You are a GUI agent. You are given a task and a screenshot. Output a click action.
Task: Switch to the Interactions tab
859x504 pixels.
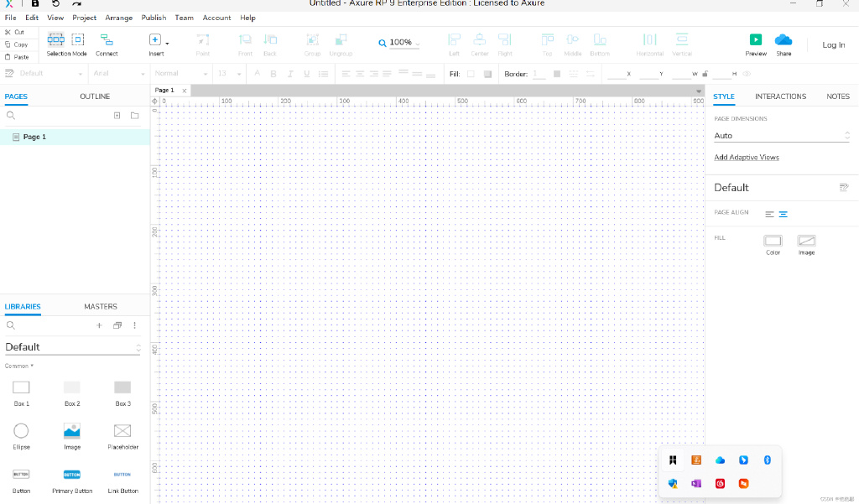780,96
